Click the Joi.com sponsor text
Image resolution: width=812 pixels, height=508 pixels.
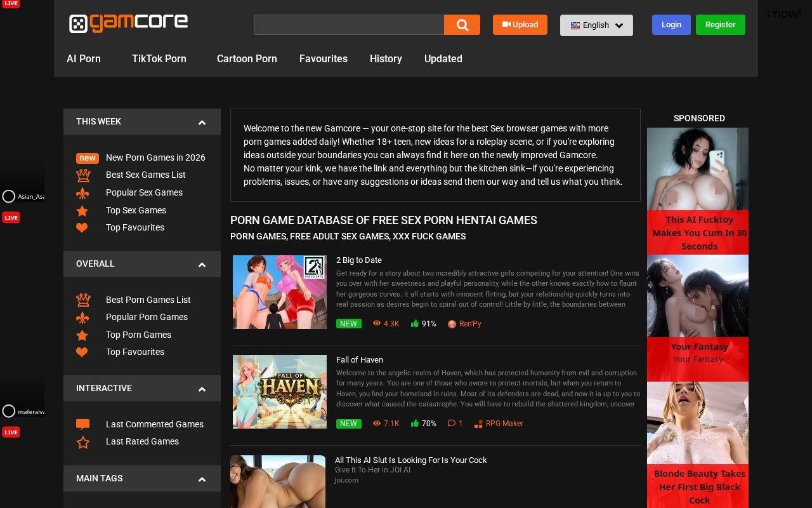346,480
